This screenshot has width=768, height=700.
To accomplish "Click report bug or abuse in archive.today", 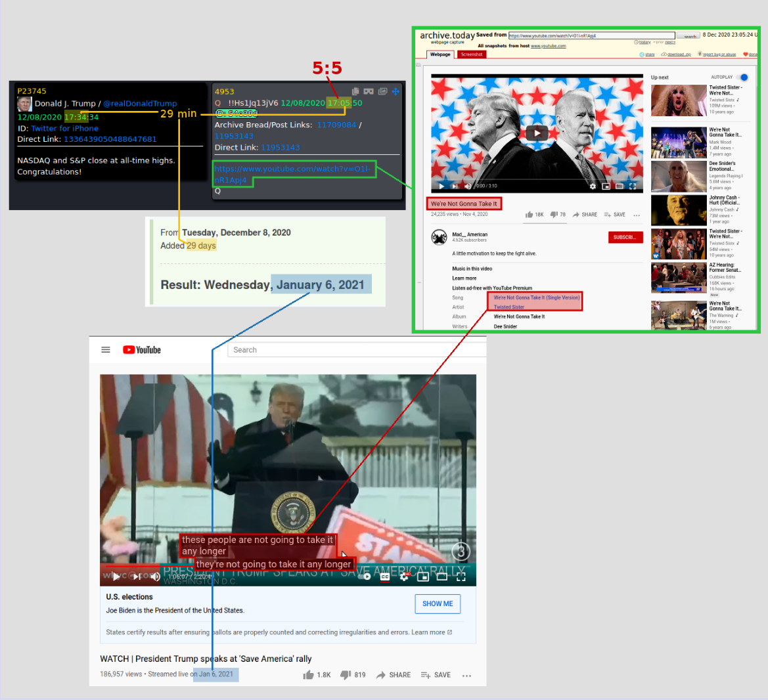I will click(x=719, y=55).
